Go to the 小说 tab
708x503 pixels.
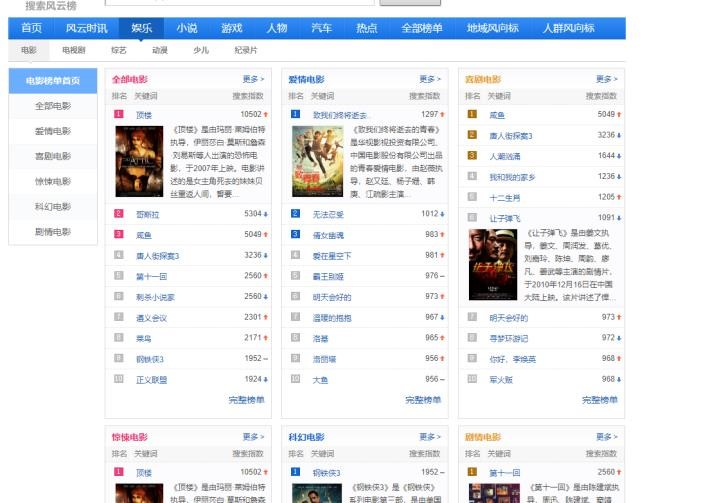click(x=187, y=28)
